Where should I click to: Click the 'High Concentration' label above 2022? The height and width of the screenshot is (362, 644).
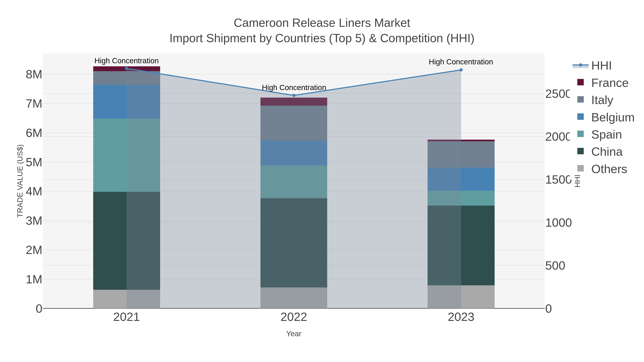[294, 87]
